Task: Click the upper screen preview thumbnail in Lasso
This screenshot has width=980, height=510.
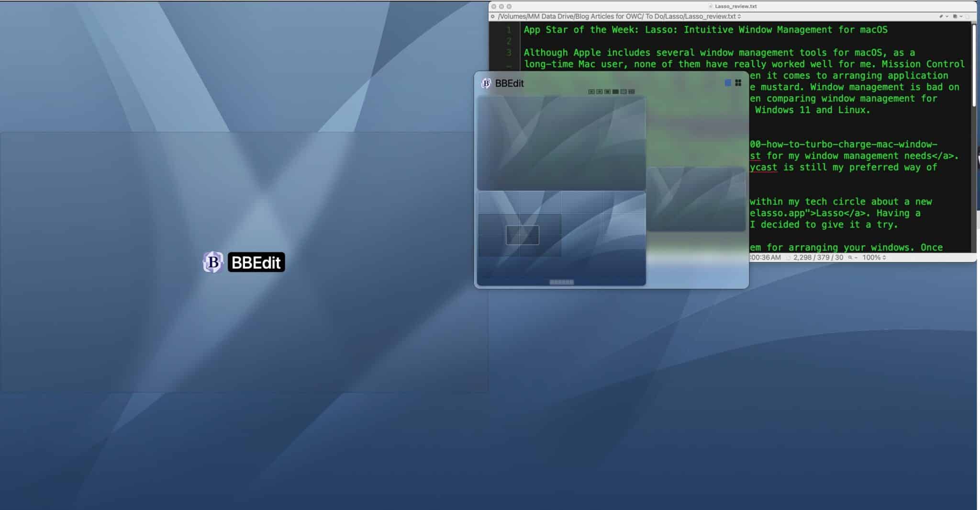Action: [561, 143]
